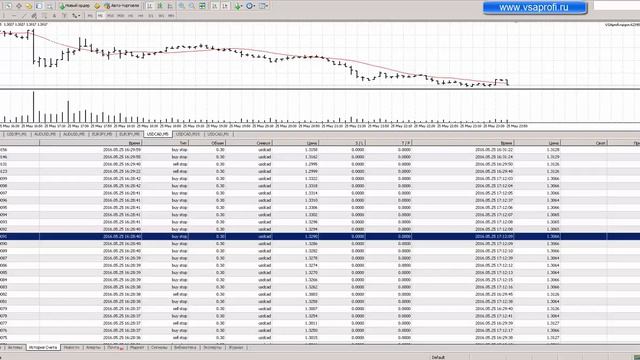Sort by the Объем column header
Image resolution: width=640 pixels, height=360 pixels.
click(207, 143)
